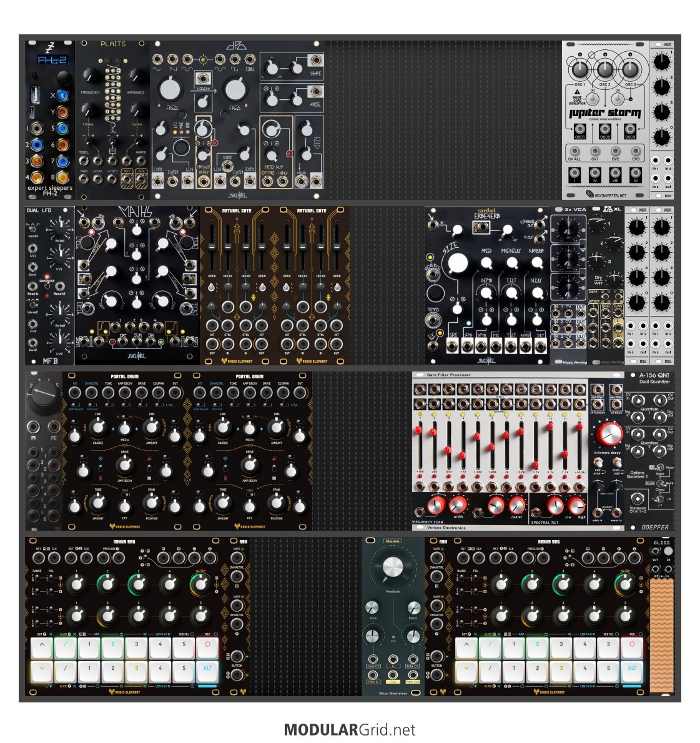Click the Morph knob on Plaits
Viewport: 700px width, 743px height.
pos(137,110)
